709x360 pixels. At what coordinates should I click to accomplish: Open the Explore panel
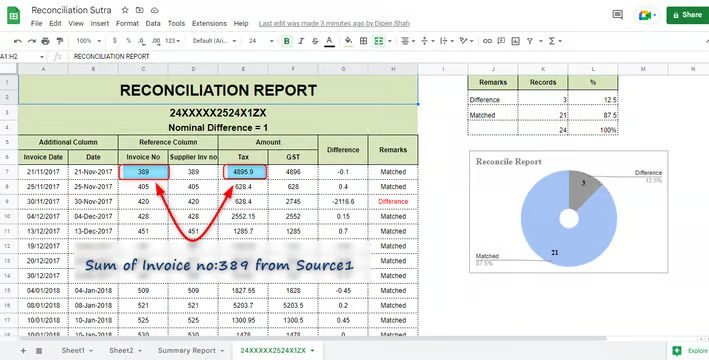tap(690, 351)
